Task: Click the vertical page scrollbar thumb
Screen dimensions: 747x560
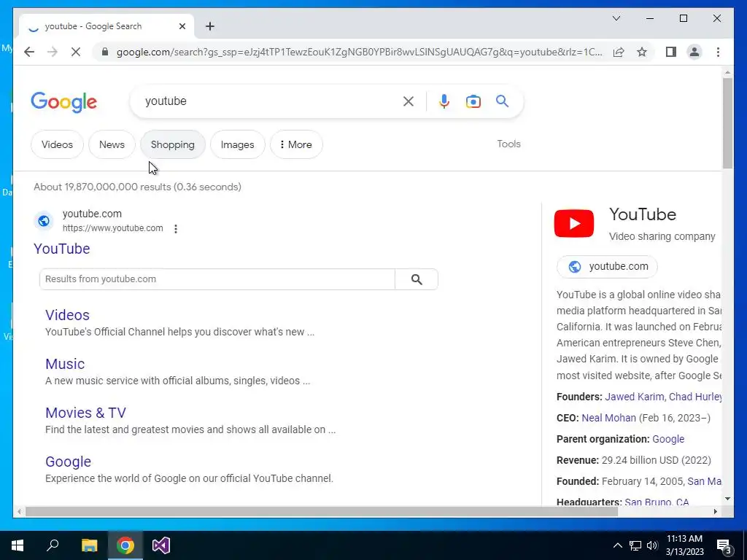Action: coord(727,122)
